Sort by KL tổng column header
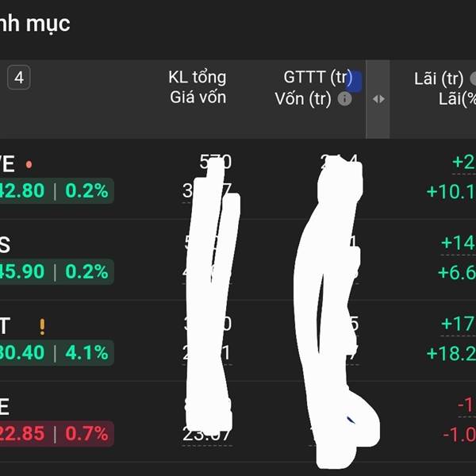The image size is (476, 476). pos(198,77)
